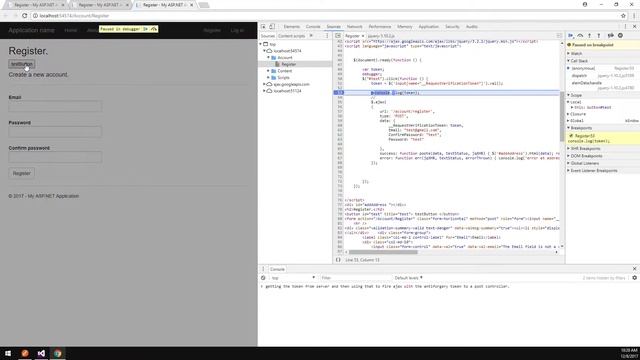This screenshot has width=640, height=360.
Task: Step out of current function
Action: (x=599, y=36)
